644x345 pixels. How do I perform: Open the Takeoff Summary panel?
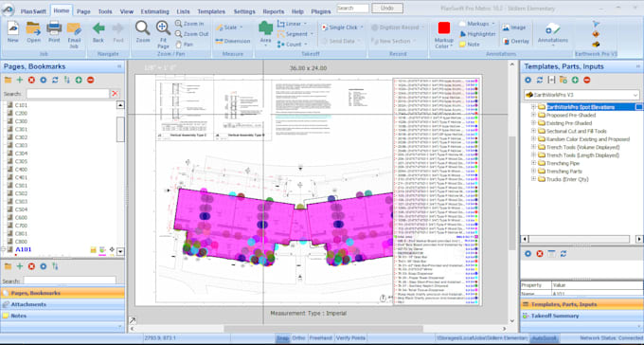pos(581,316)
